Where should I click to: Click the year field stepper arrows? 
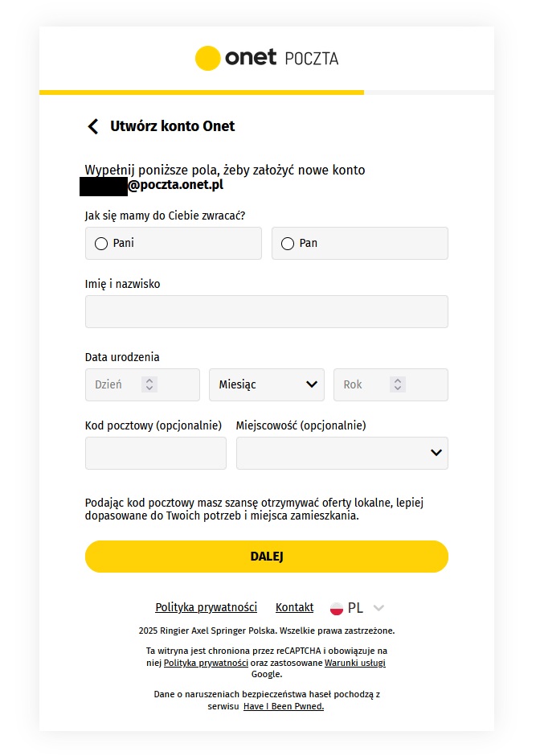pyautogui.click(x=397, y=384)
